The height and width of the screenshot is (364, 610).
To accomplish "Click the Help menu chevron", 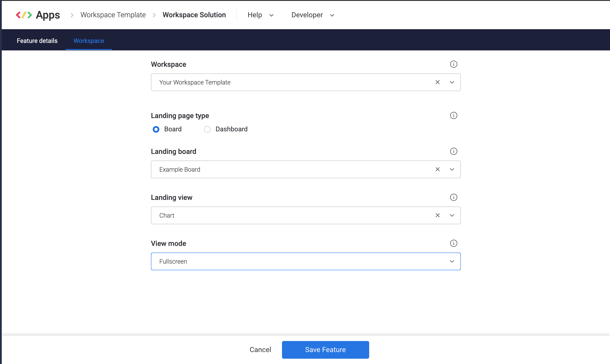I will (x=271, y=15).
